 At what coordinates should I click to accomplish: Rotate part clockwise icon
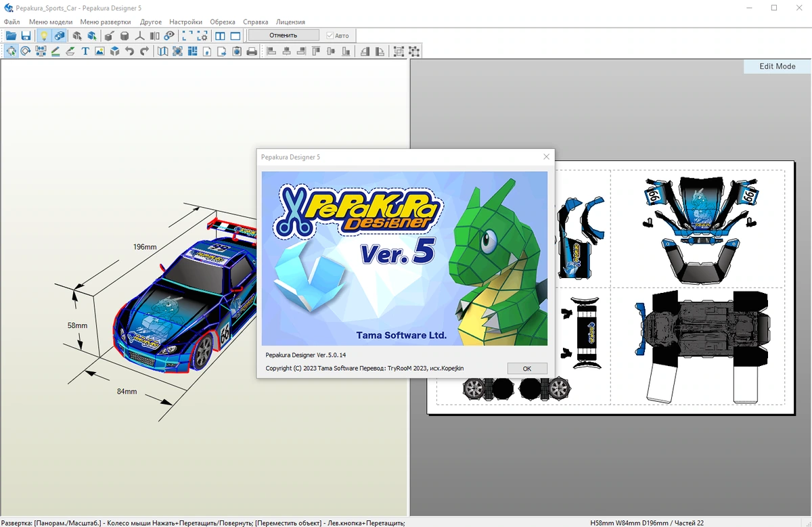pos(380,51)
